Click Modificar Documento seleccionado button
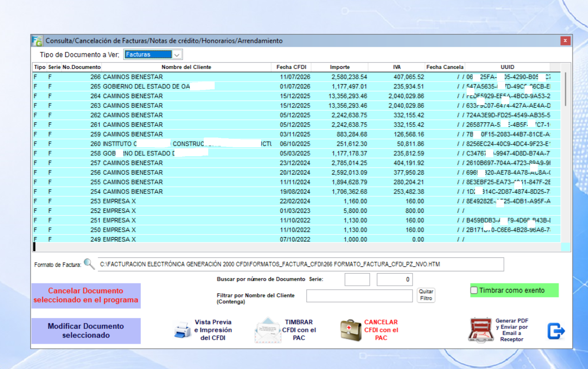Screen dimensions: 588x369 [x=86, y=331]
